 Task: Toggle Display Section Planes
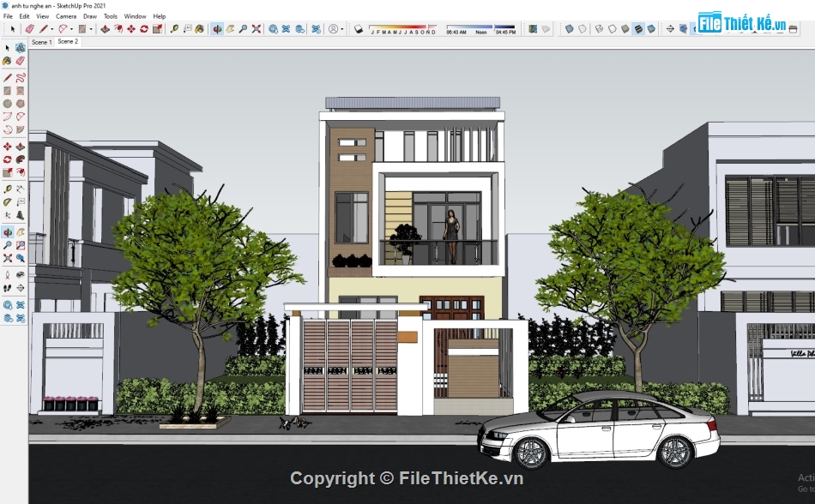click(x=684, y=28)
